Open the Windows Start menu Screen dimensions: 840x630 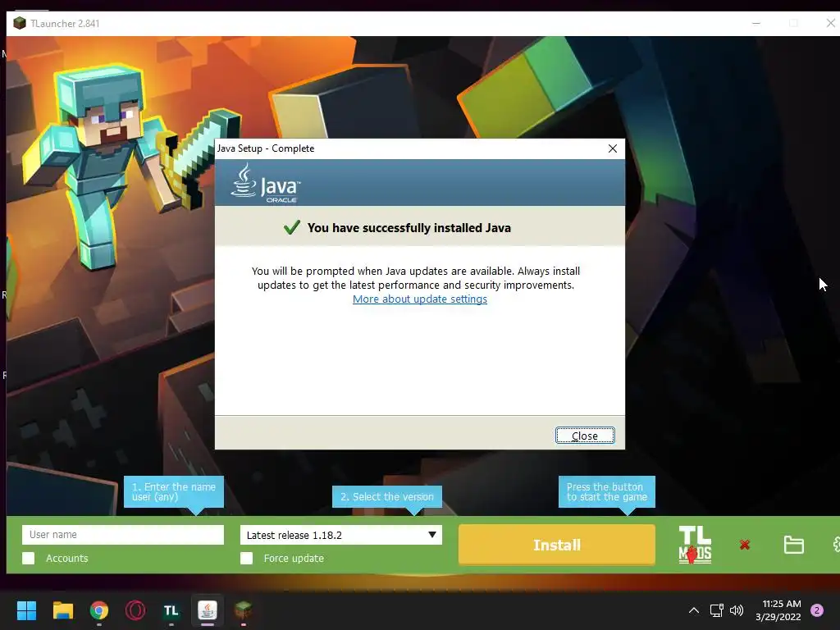pos(26,610)
